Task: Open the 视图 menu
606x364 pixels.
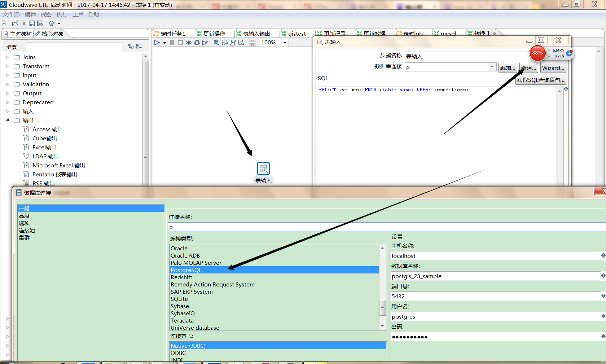Action: tap(46, 14)
